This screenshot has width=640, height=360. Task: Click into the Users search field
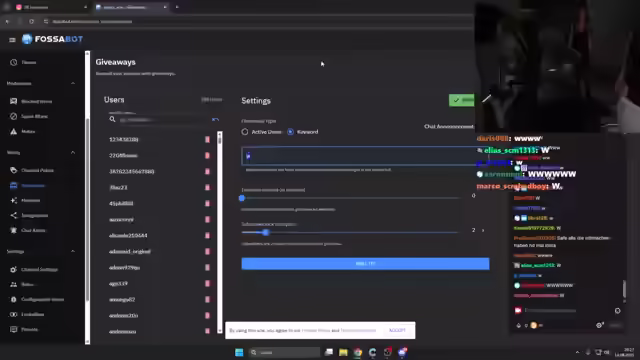coord(163,120)
